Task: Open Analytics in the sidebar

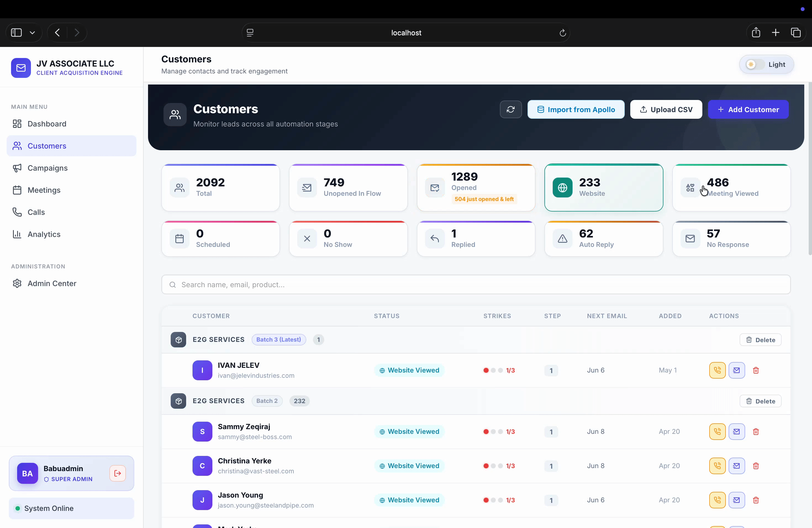Action: [71, 234]
